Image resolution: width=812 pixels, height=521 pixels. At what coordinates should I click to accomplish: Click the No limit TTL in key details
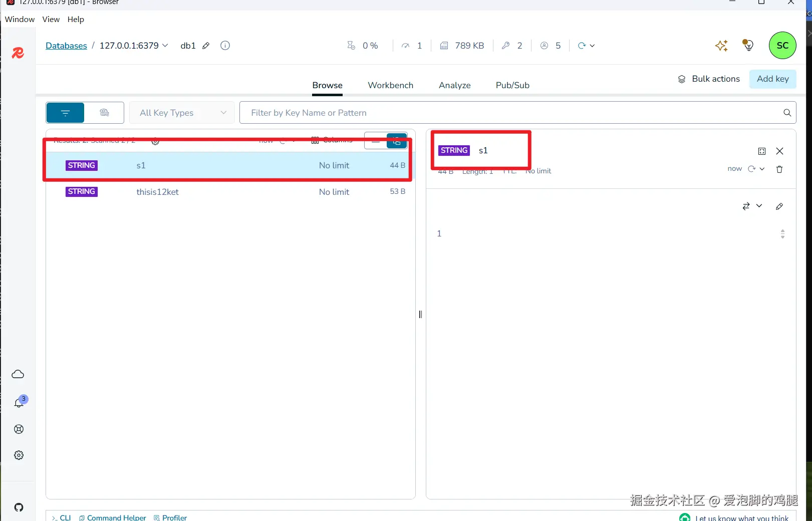tap(538, 171)
